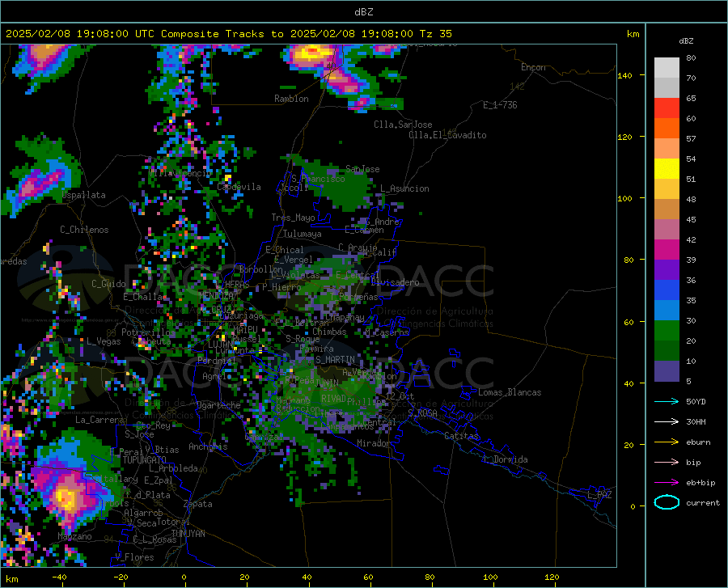The image size is (728, 588).
Task: Pick the red swatch between 65 and 60
Action: coord(667,108)
